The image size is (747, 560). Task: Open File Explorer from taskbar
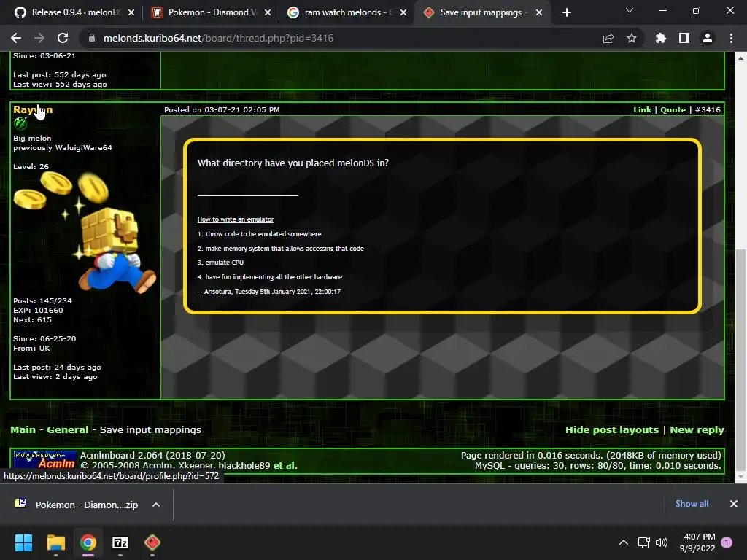tap(55, 542)
